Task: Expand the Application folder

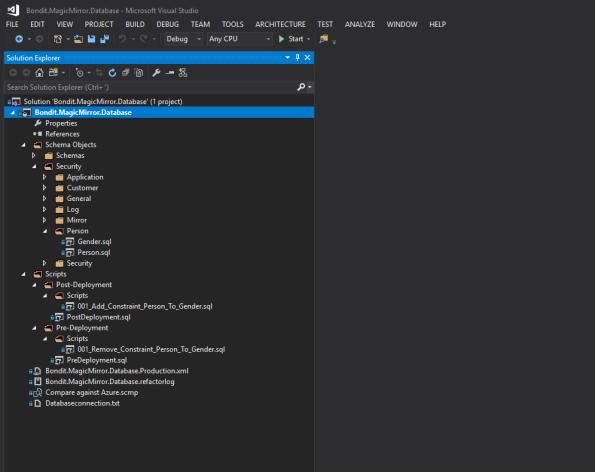Action: pyautogui.click(x=45, y=177)
